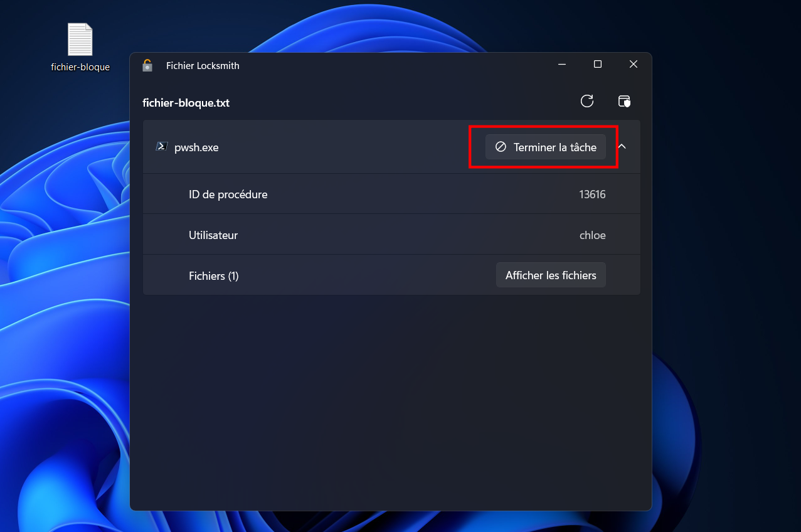Click the padlock app icon in title bar
This screenshot has width=801, height=532.
(147, 65)
